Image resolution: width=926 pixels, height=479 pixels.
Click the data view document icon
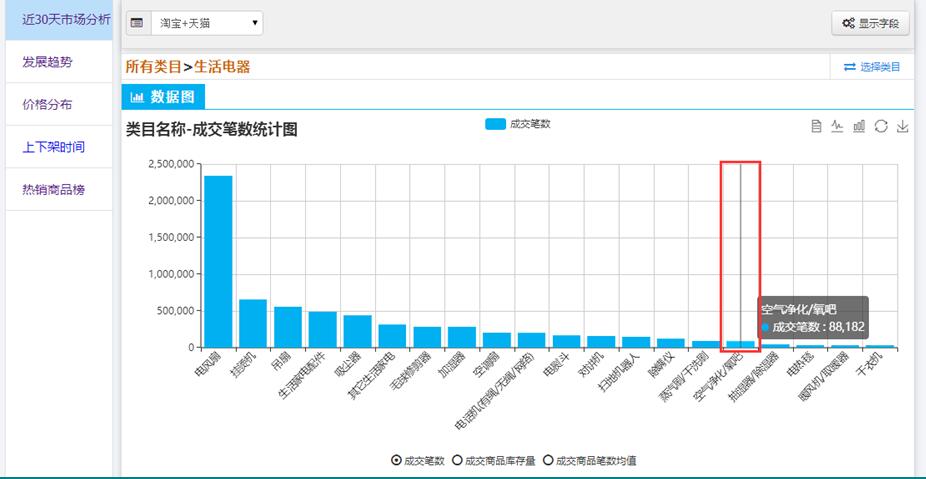816,126
